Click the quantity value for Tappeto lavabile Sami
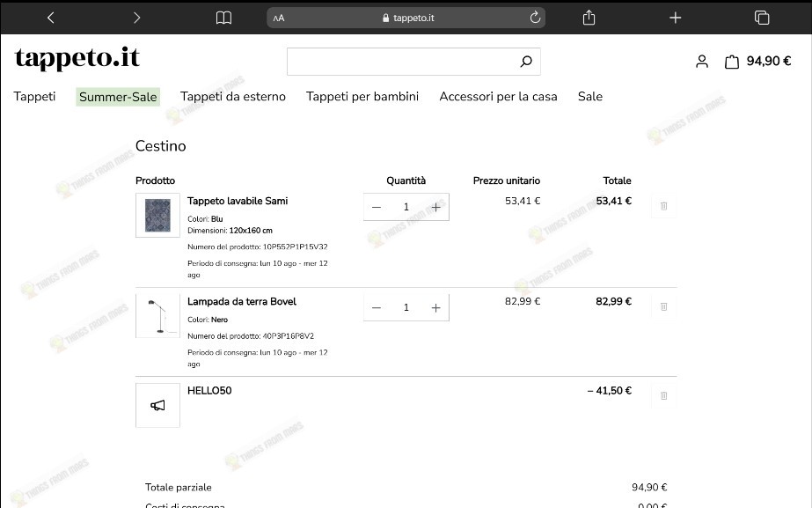The height and width of the screenshot is (508, 812). [406, 208]
